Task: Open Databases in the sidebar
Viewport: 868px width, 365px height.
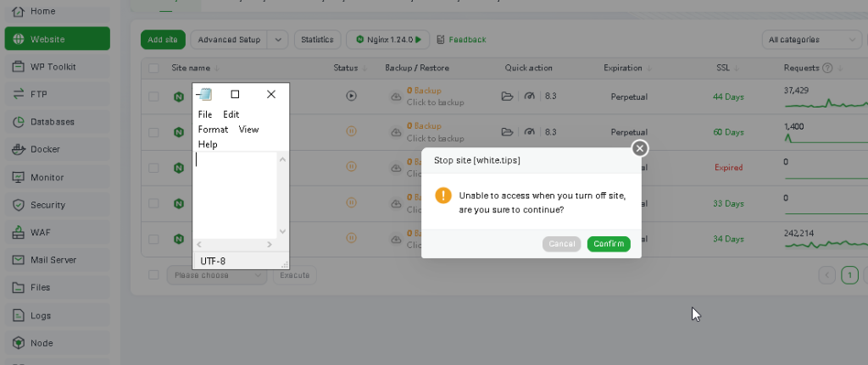Action: coord(58,122)
